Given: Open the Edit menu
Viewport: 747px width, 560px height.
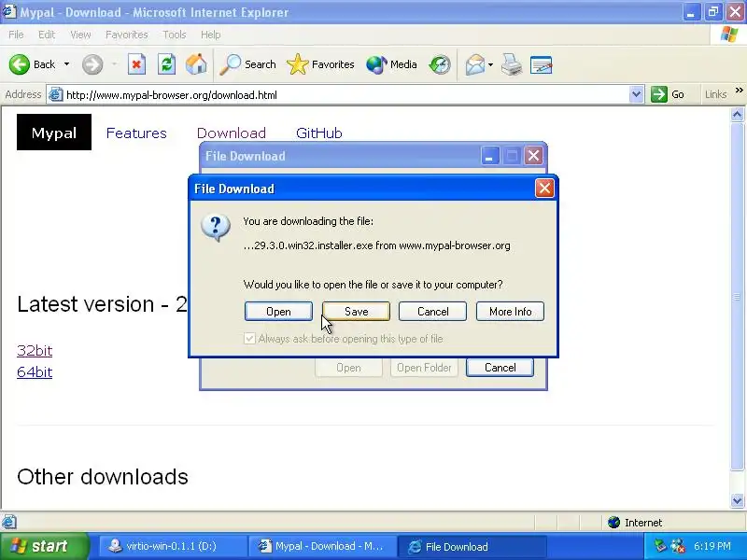Looking at the screenshot, I should tap(47, 35).
